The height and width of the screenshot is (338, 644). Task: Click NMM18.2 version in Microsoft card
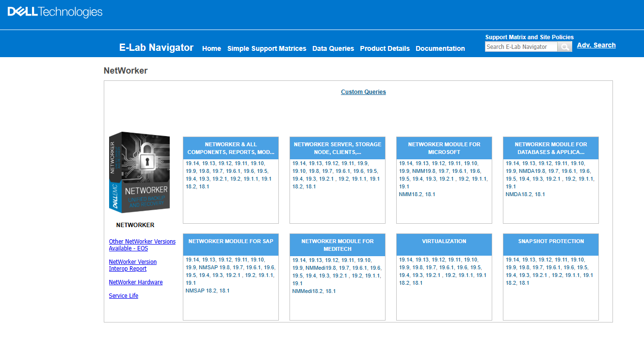coord(411,194)
